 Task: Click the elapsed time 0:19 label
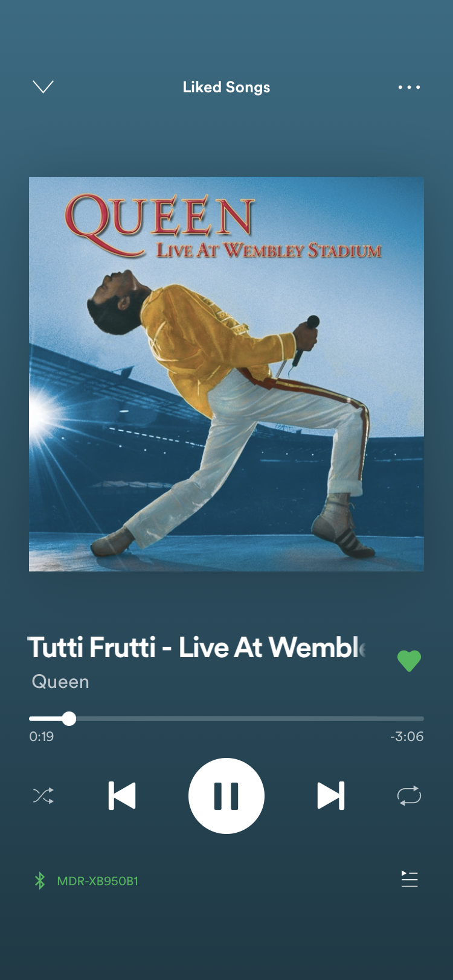pyautogui.click(x=42, y=737)
